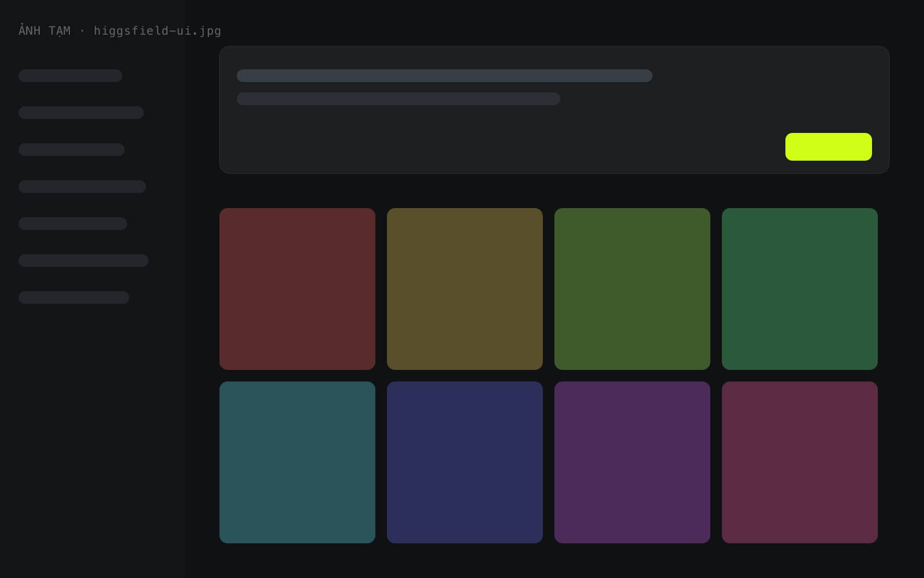
Task: Open the teal thumbnail tile
Action: click(x=297, y=462)
